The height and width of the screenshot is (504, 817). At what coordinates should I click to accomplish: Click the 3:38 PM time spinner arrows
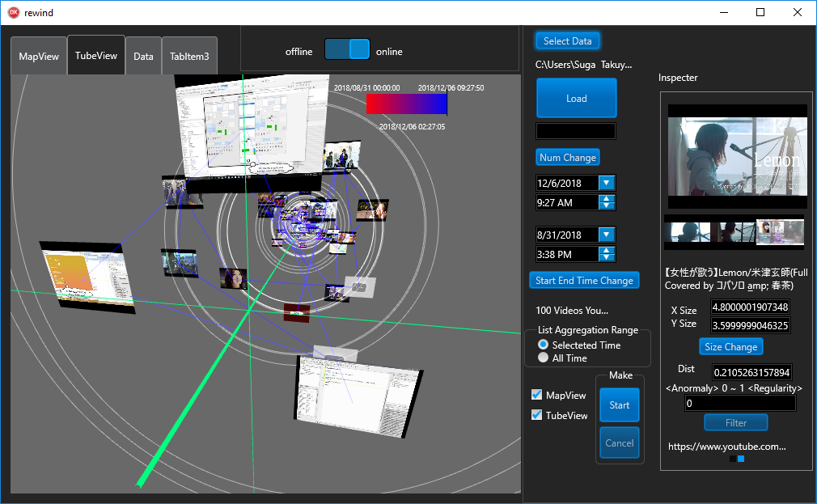606,254
